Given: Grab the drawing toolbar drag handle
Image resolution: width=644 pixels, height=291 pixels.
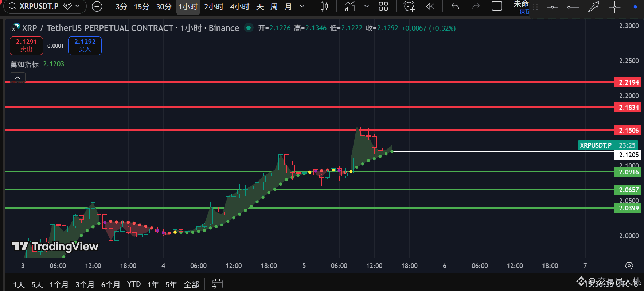Looking at the screenshot, I should click(535, 7).
